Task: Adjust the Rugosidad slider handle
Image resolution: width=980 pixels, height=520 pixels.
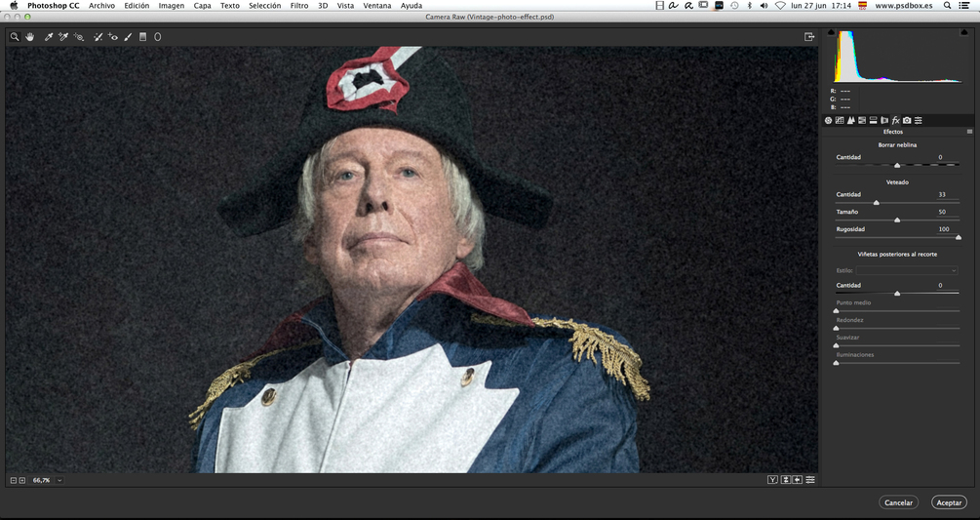Action: tap(959, 237)
